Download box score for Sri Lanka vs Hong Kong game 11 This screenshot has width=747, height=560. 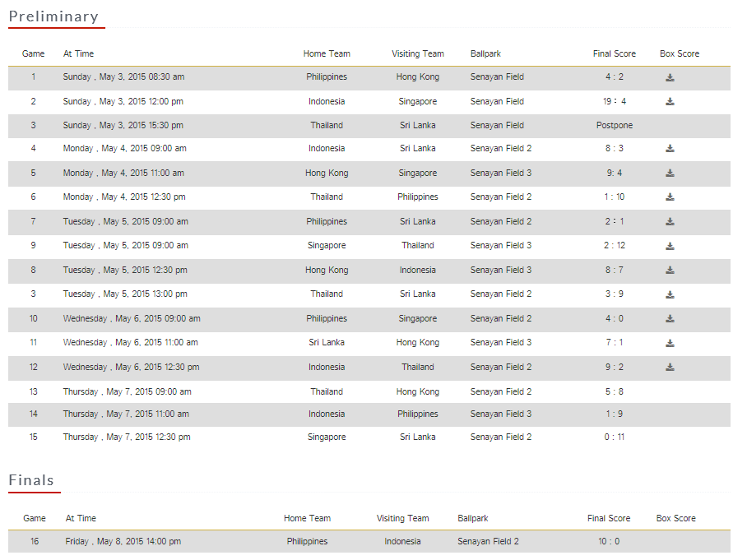point(670,344)
